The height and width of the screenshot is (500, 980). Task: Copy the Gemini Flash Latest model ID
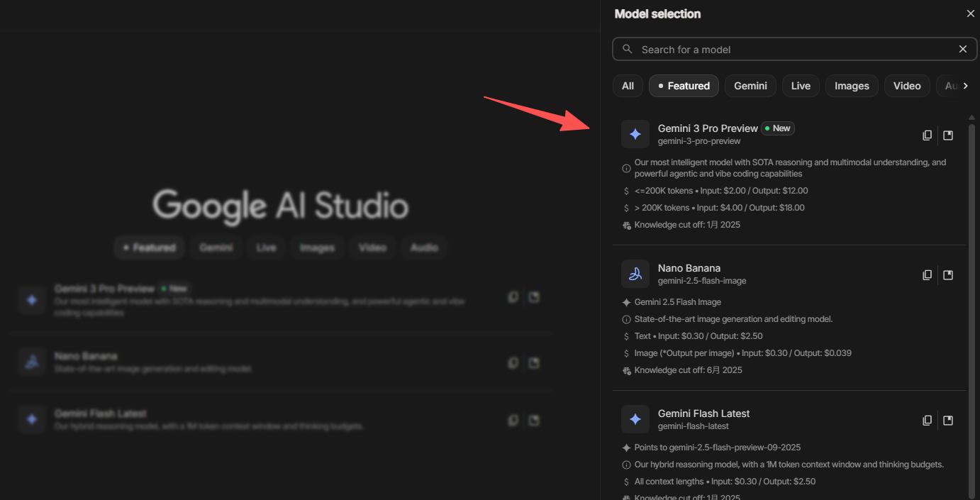927,420
